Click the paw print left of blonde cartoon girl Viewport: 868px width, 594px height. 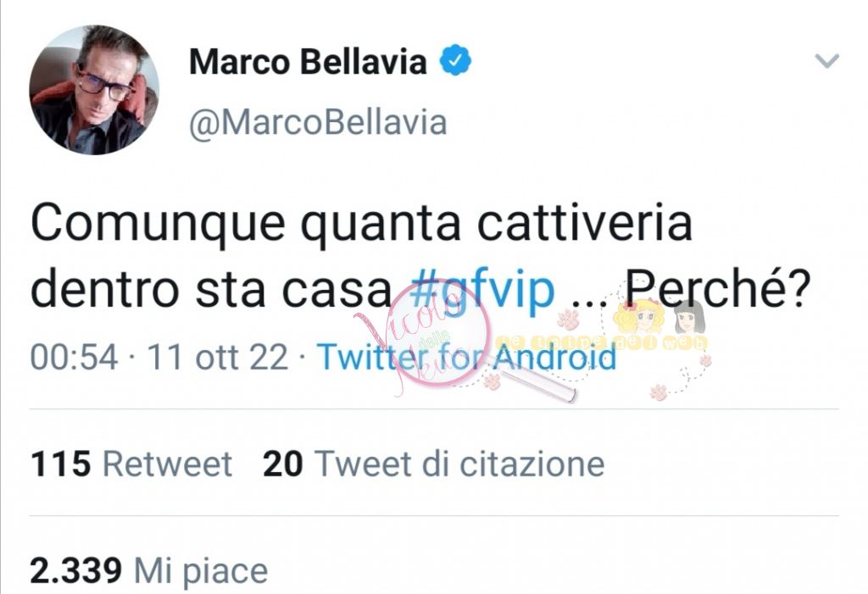click(x=569, y=320)
